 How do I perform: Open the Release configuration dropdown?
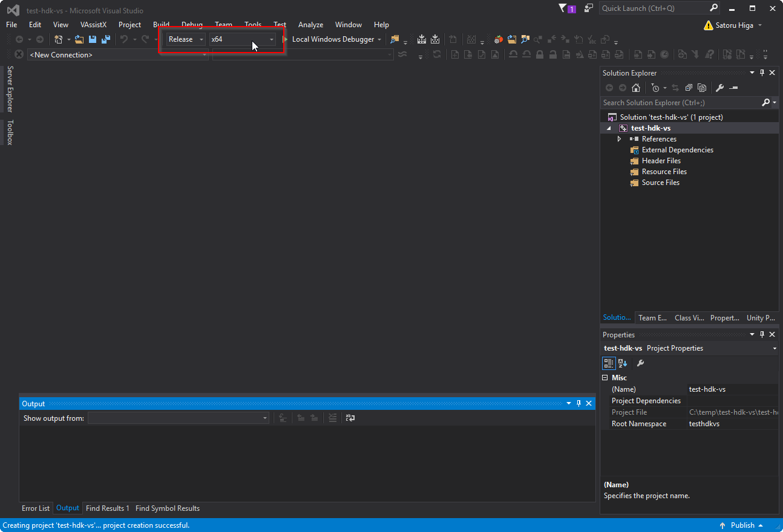click(x=200, y=39)
